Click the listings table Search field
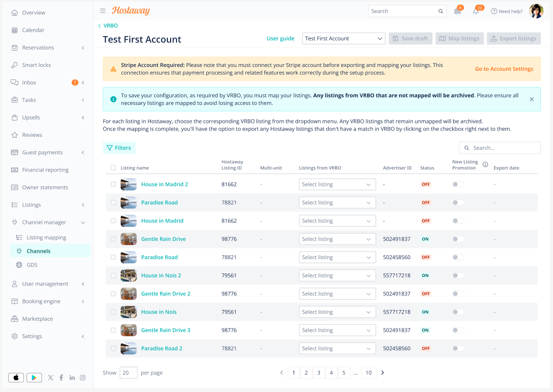 [x=500, y=148]
